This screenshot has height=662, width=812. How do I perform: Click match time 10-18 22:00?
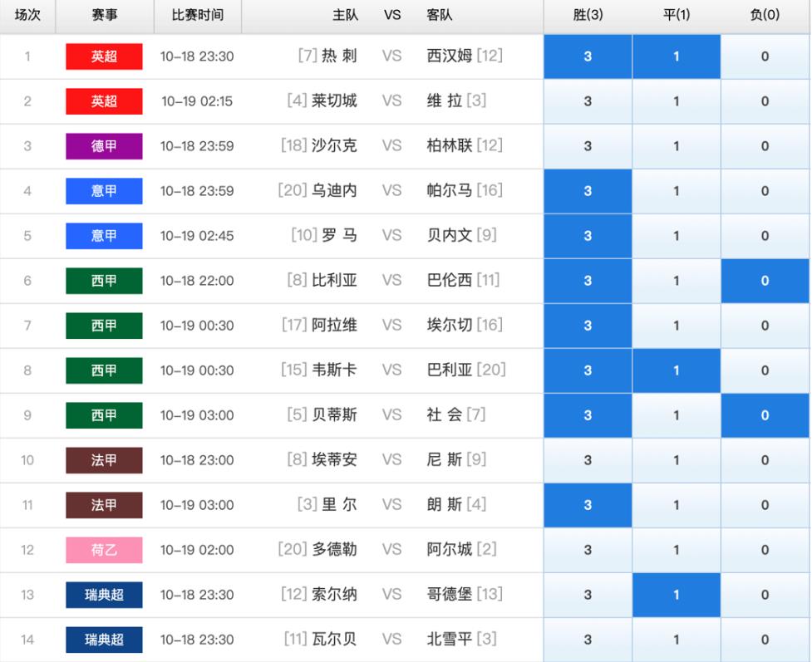pos(197,281)
